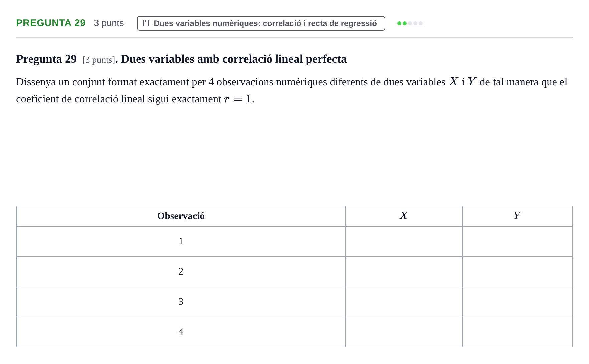Click the green difficulty dots indicator
The height and width of the screenshot is (364, 589).
[410, 23]
